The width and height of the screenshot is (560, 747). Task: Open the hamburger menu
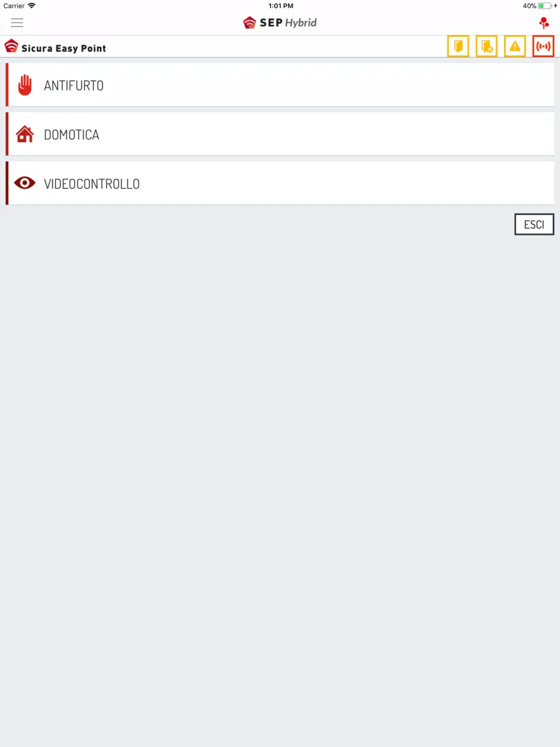(17, 22)
